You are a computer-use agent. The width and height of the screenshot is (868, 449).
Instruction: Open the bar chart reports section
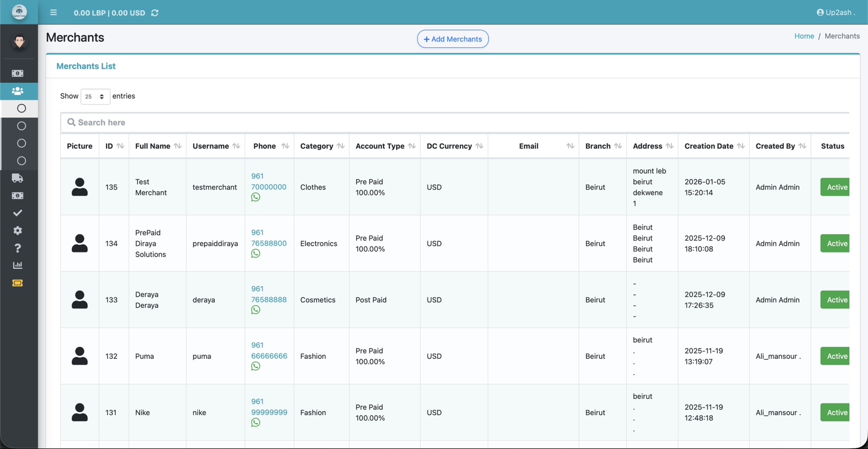pyautogui.click(x=17, y=265)
